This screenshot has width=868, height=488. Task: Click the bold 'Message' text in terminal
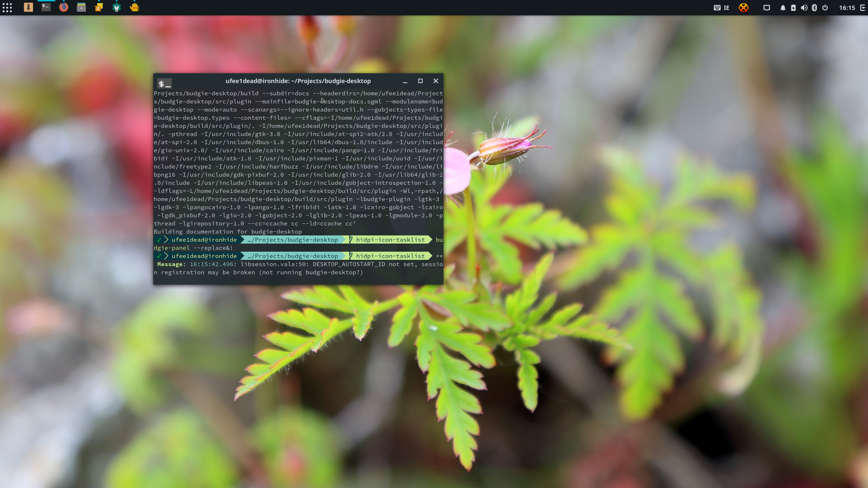(170, 264)
